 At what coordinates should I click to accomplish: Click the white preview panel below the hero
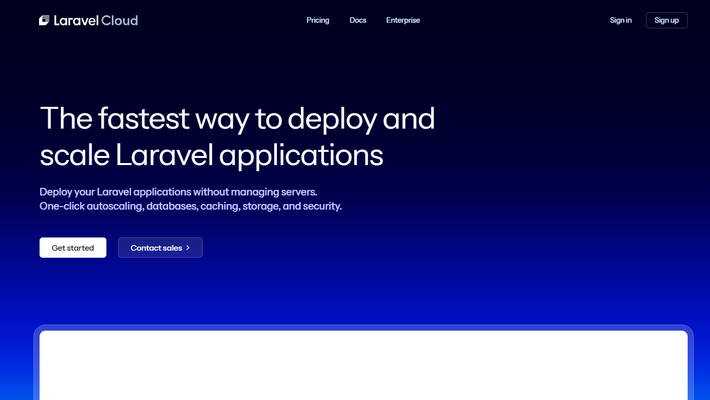(x=364, y=365)
